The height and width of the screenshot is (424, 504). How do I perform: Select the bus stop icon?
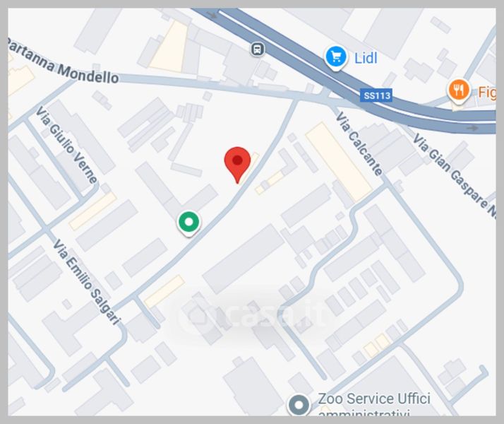pos(257,49)
